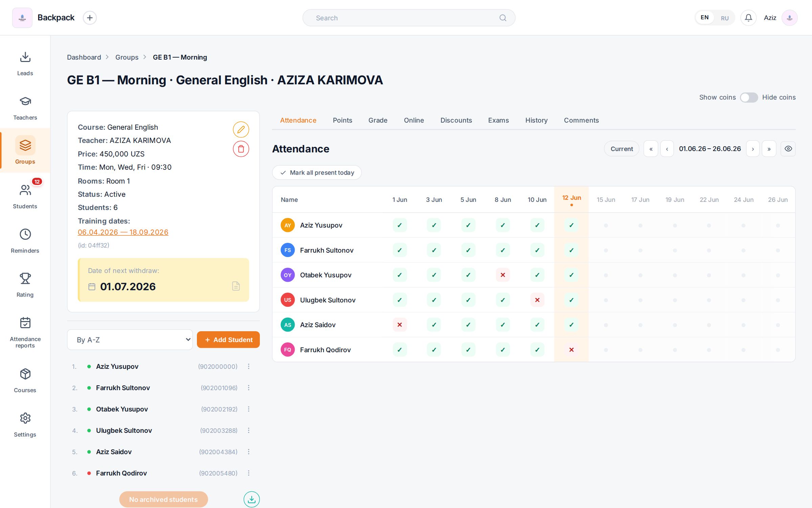
Task: Open Attendance reports in sidebar
Action: coord(25,332)
